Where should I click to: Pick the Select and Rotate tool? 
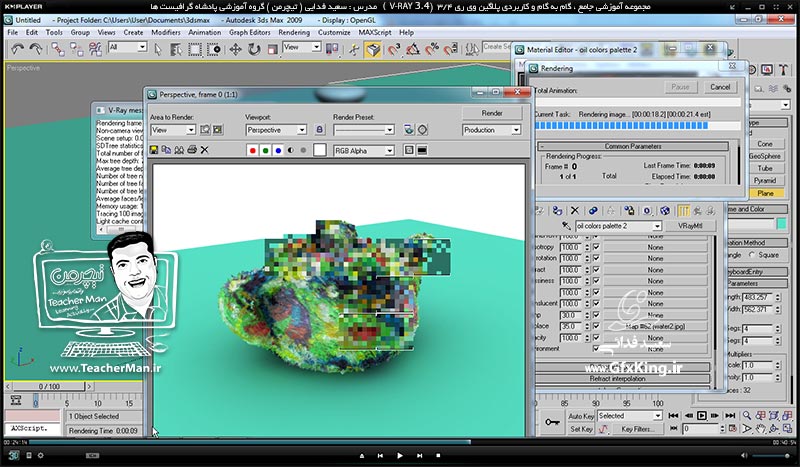coord(254,50)
